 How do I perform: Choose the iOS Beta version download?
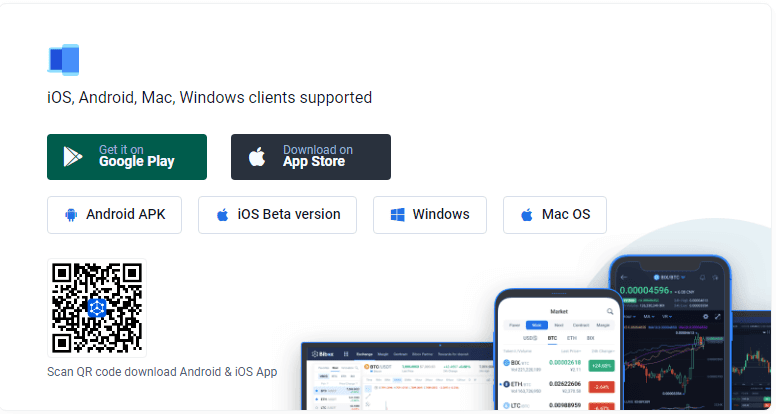(x=277, y=215)
